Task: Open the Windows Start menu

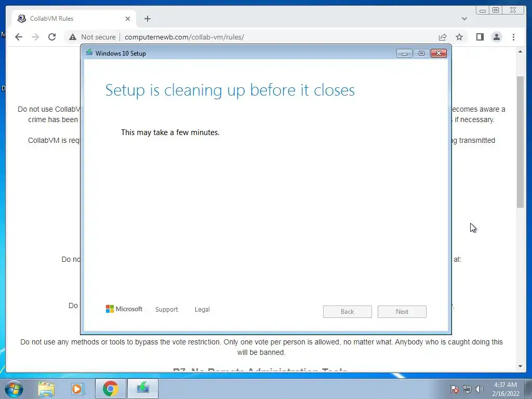Action: point(14,389)
